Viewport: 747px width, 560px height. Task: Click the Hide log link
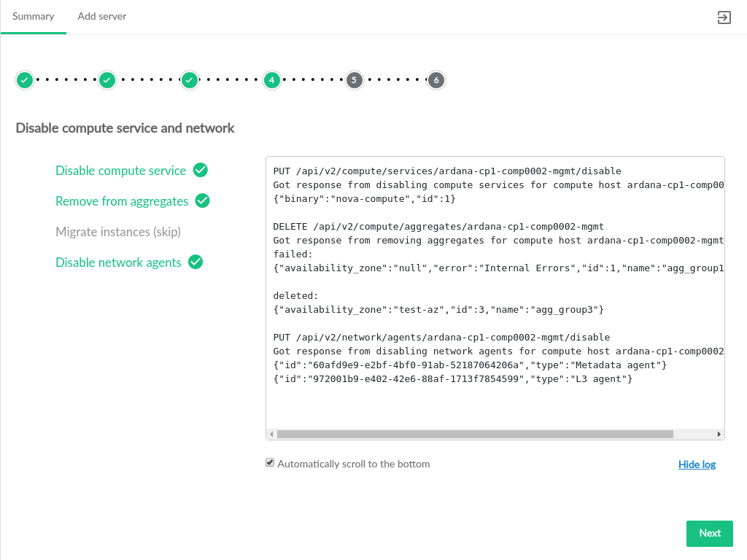[697, 464]
